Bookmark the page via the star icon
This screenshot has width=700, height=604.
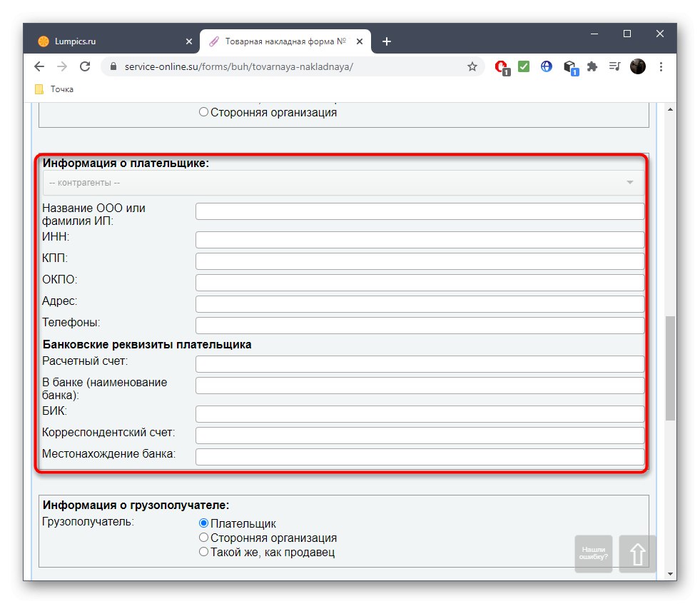472,66
